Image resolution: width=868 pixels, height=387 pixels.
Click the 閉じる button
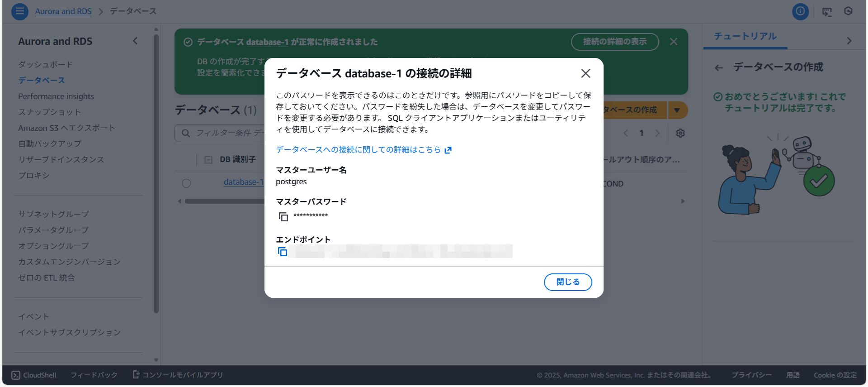(567, 282)
